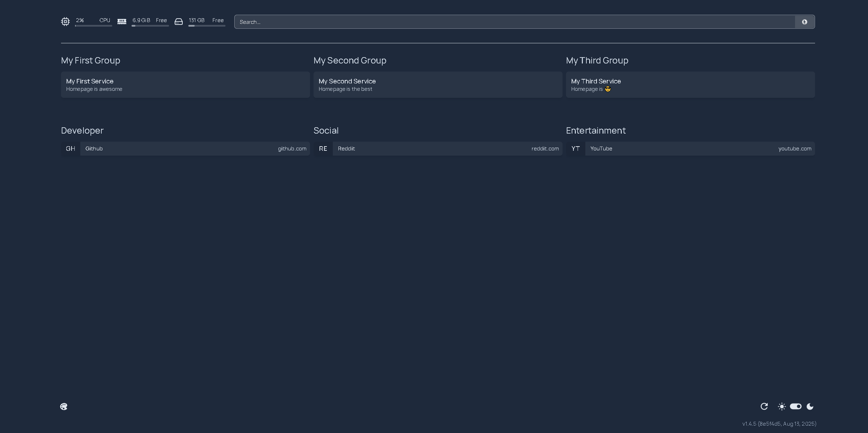This screenshot has width=868, height=433.
Task: Click the moon dark-mode icon
Action: (810, 406)
